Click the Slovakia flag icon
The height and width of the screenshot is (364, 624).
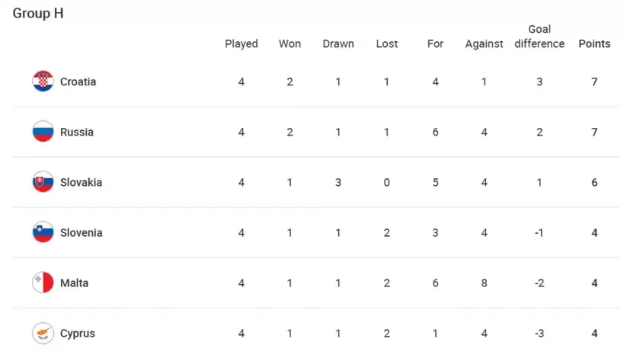point(43,182)
